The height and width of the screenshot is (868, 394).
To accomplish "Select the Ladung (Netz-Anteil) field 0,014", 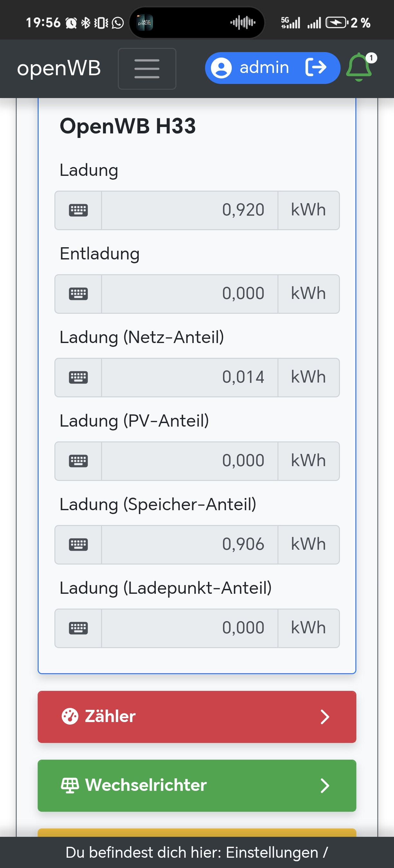I will [x=190, y=377].
